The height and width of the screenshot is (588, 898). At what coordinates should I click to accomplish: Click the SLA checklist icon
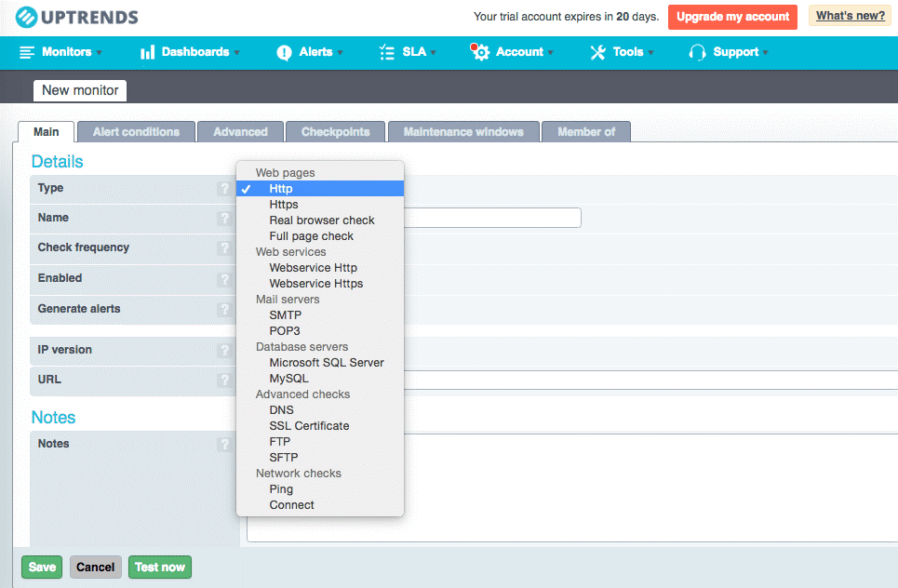(386, 52)
